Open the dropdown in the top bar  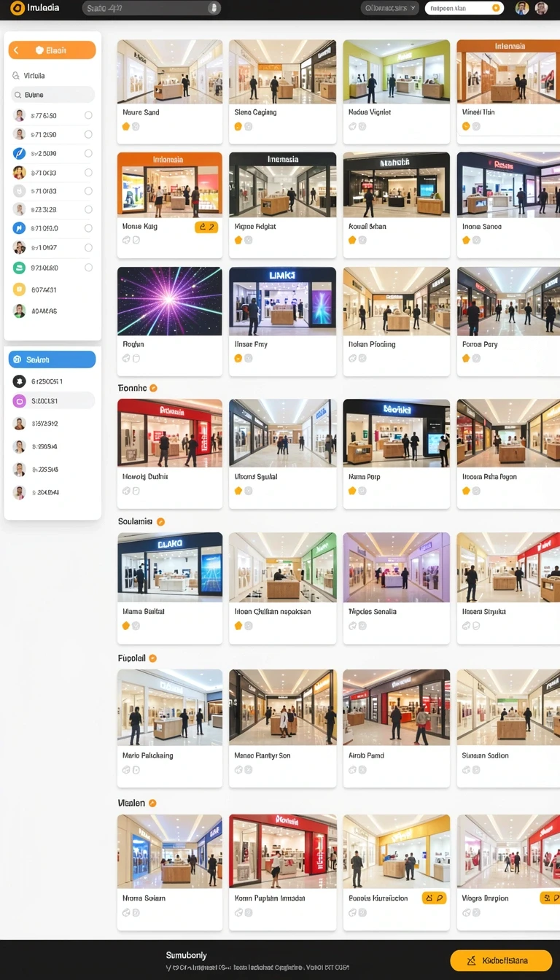click(x=390, y=8)
